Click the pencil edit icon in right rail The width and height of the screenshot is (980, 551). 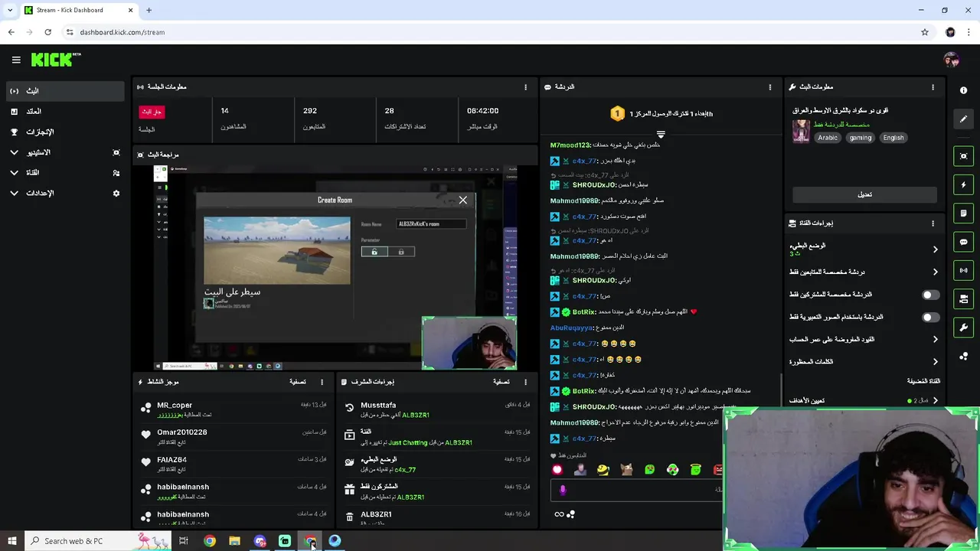[x=963, y=119]
